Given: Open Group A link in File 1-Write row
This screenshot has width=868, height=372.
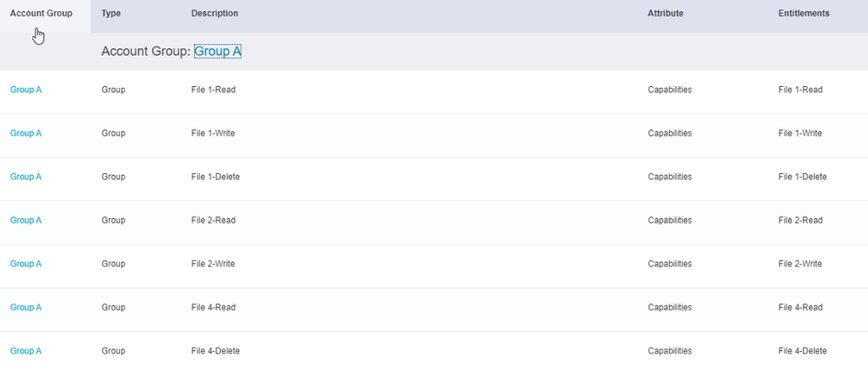Looking at the screenshot, I should click(x=25, y=133).
